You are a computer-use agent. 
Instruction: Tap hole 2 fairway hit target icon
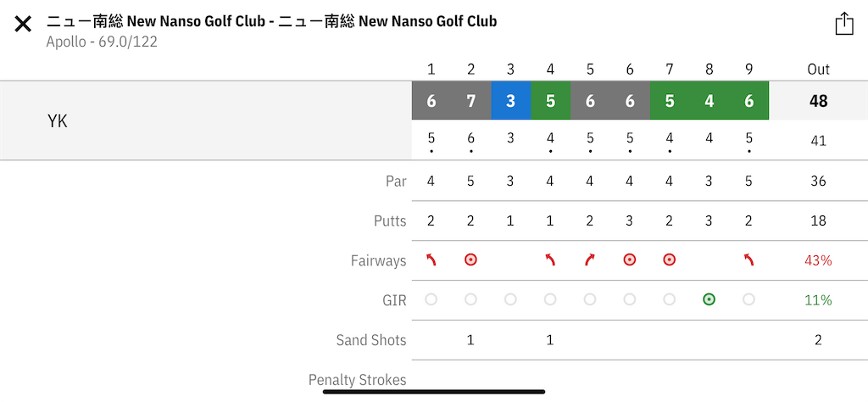[x=470, y=260]
